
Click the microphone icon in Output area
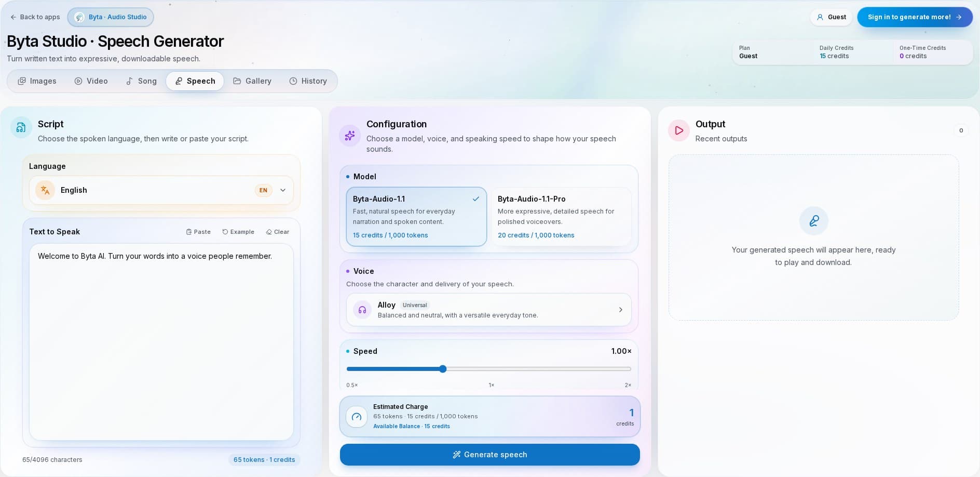[x=814, y=221]
